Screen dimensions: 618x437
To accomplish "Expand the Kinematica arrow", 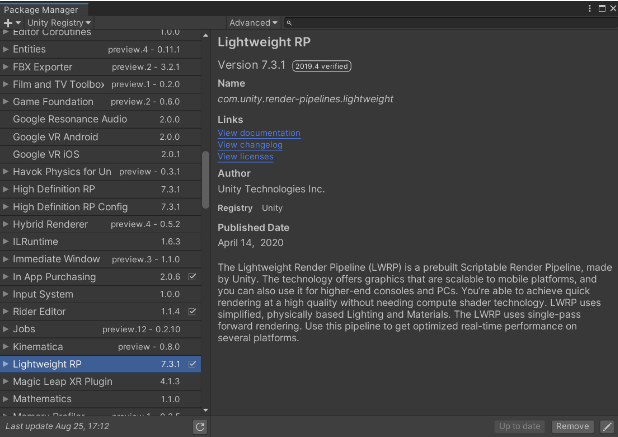I will click(6, 346).
